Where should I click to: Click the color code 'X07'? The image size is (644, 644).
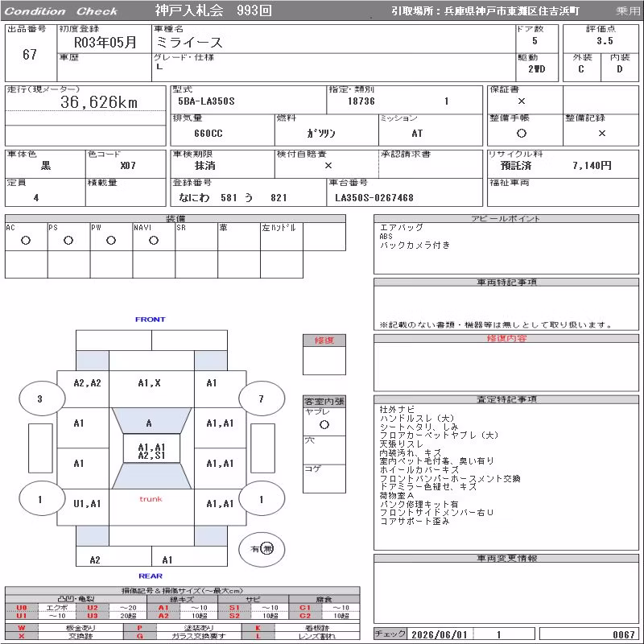click(128, 166)
